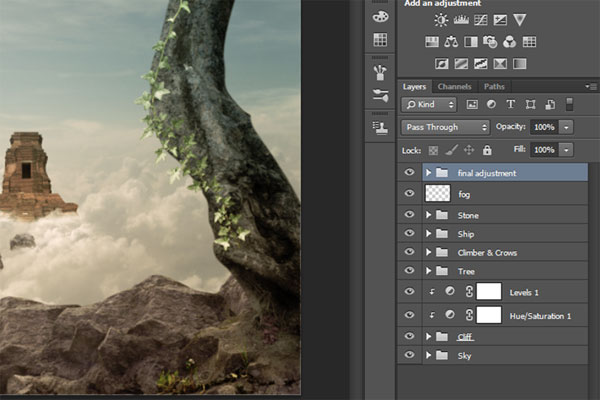
Task: Expand the Climber & Crows group
Action: point(429,253)
